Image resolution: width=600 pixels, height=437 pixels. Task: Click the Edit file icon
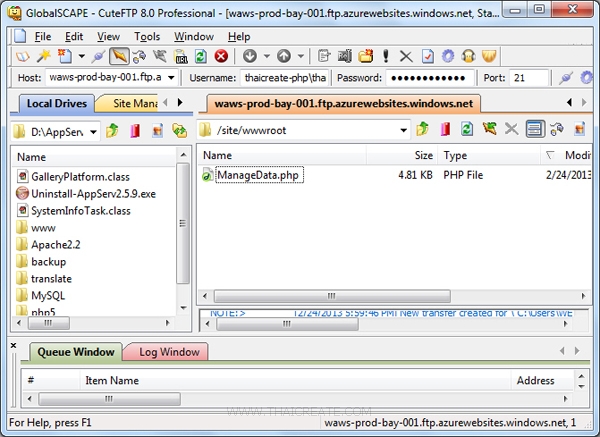(x=324, y=57)
